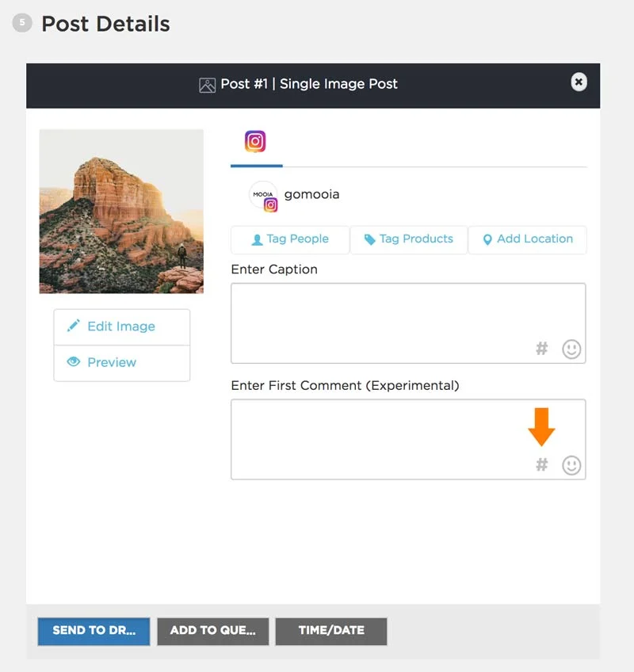Image resolution: width=634 pixels, height=672 pixels.
Task: Add this post to the queue
Action: coord(212,632)
